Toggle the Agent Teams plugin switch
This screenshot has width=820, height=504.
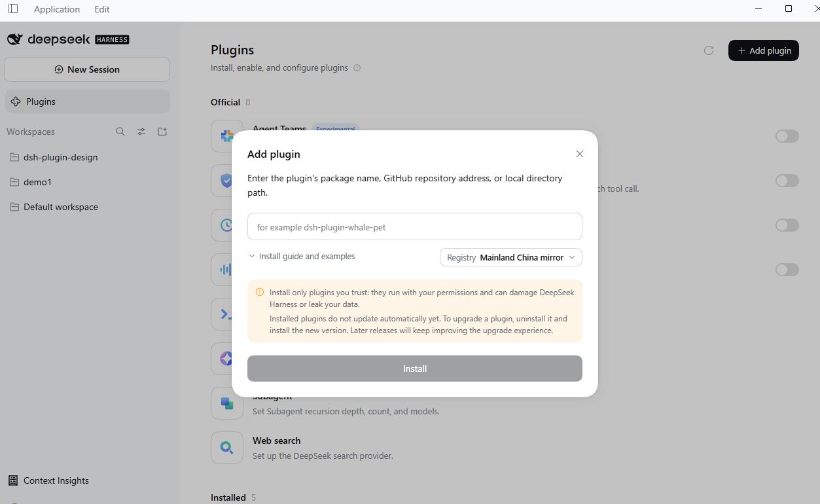pyautogui.click(x=787, y=136)
